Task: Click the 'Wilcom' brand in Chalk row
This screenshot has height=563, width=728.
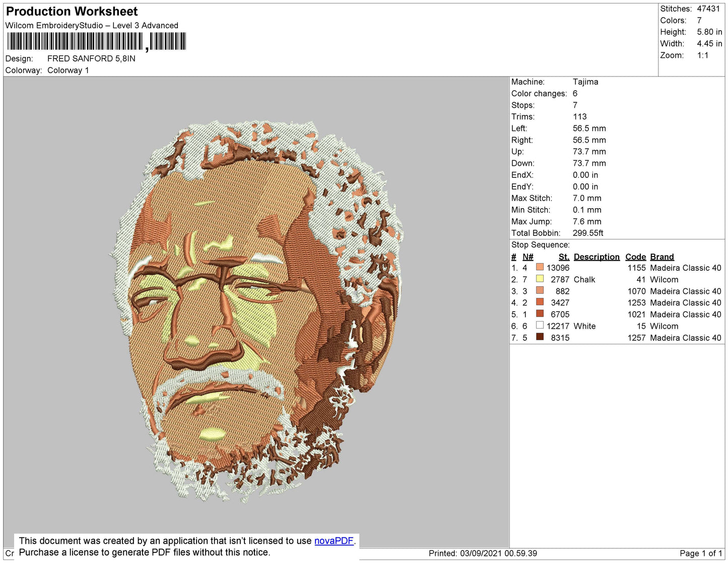Action: 664,279
